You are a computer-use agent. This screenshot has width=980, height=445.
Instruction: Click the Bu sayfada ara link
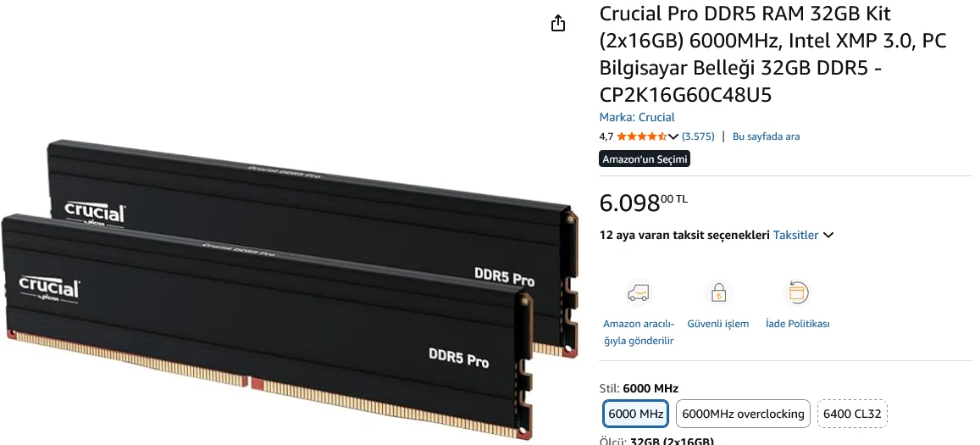point(766,136)
